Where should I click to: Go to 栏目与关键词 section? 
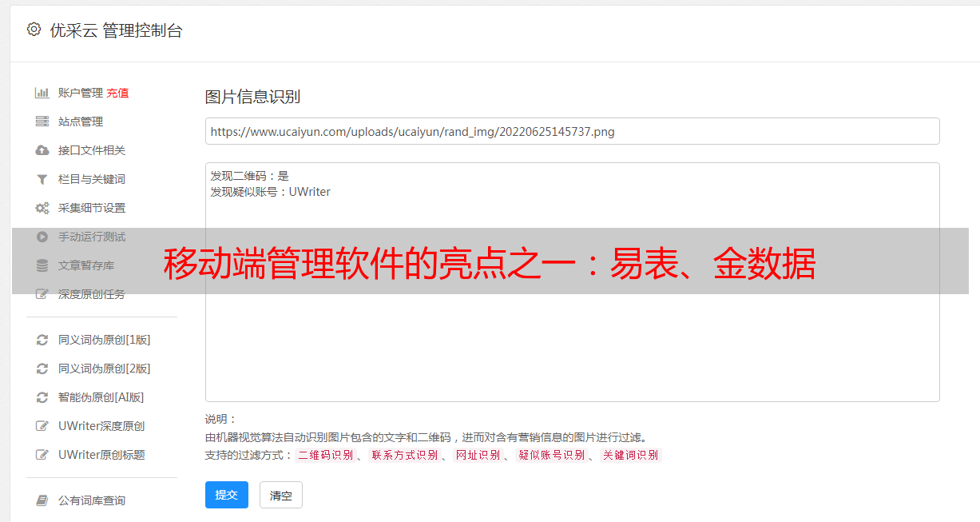(x=92, y=179)
